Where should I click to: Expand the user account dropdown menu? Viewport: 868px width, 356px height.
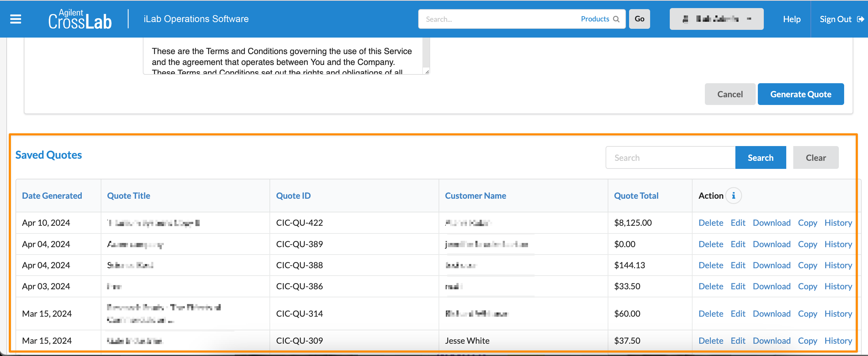click(716, 19)
